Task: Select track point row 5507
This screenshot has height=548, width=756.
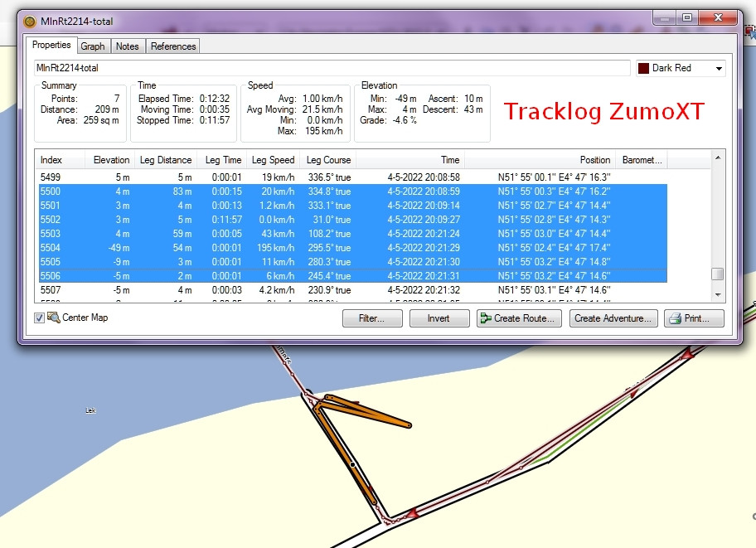Action: 352,290
